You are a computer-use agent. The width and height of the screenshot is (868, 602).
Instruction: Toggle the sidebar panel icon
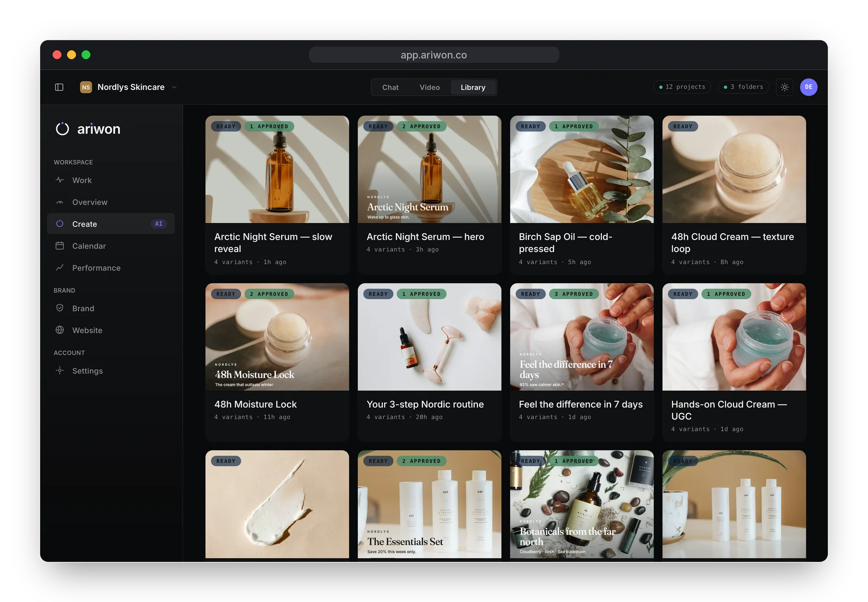click(x=59, y=87)
